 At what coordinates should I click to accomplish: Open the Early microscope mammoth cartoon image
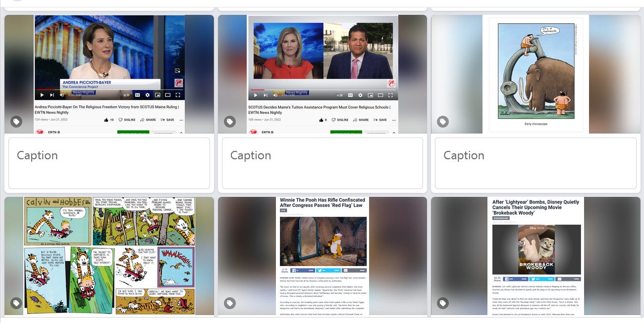(536, 74)
